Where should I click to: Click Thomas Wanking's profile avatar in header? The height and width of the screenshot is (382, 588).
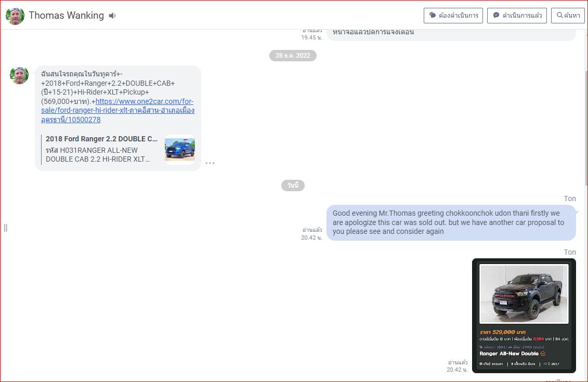pyautogui.click(x=15, y=16)
